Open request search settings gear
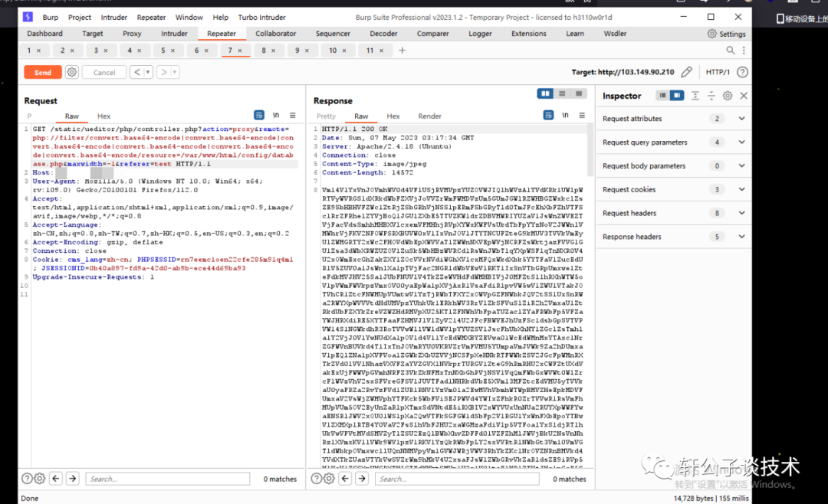 point(40,479)
